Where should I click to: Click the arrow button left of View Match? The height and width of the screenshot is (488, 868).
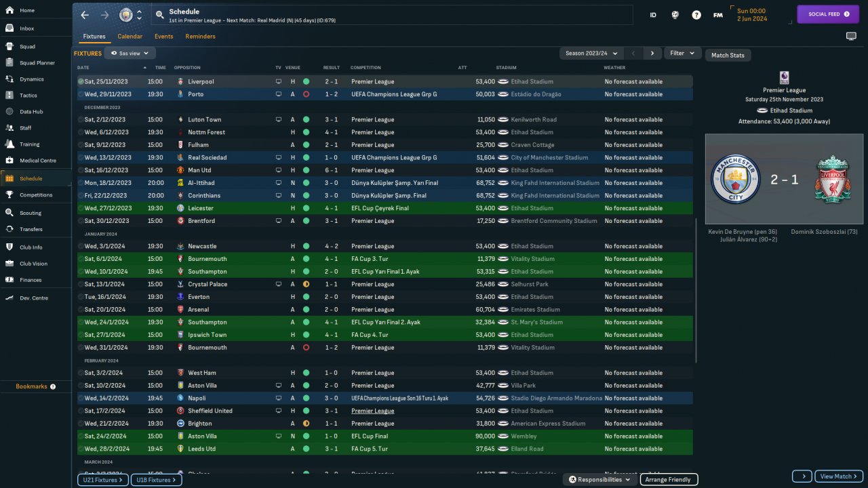pos(802,476)
